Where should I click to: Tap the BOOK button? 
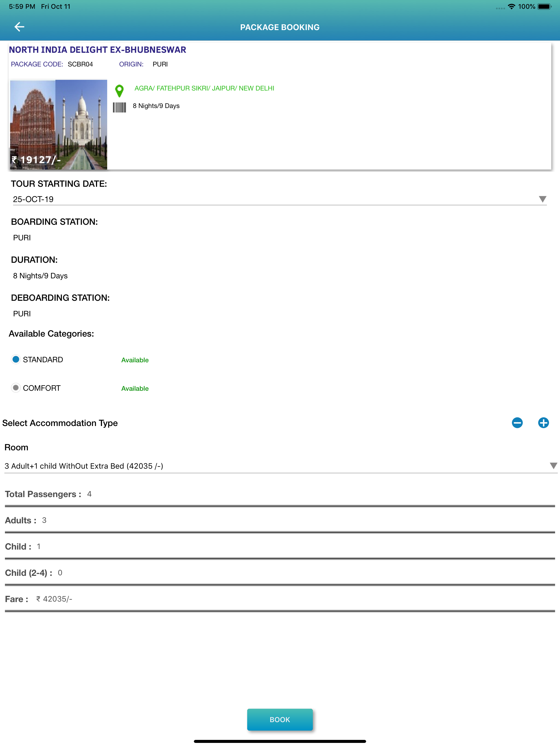coord(280,719)
